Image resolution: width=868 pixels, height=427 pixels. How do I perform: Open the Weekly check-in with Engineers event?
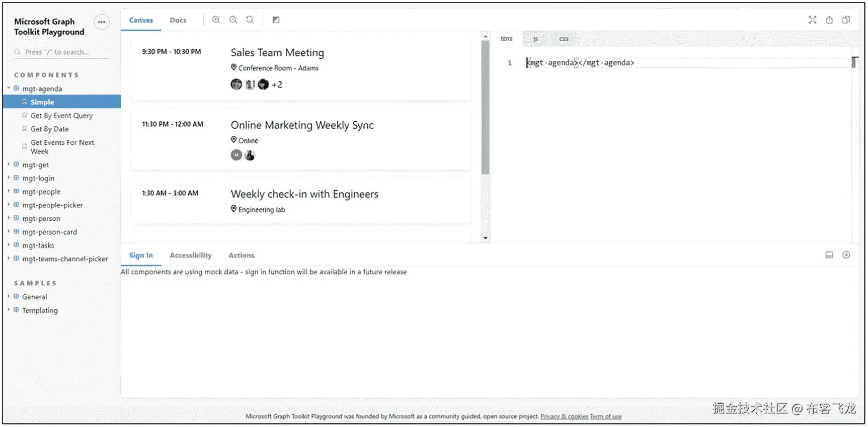304,194
